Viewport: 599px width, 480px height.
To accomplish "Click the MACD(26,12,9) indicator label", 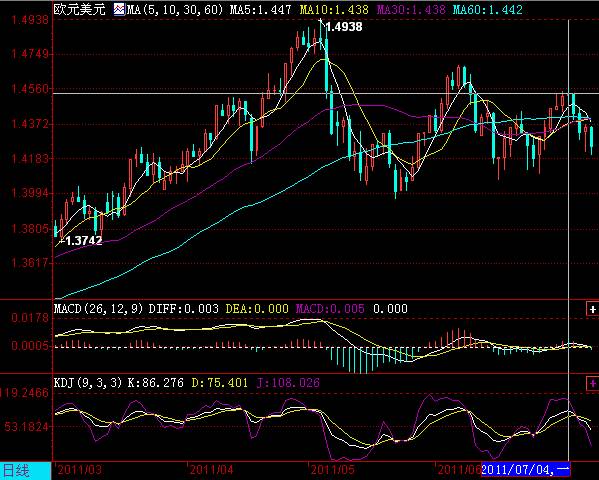I will pos(99,308).
